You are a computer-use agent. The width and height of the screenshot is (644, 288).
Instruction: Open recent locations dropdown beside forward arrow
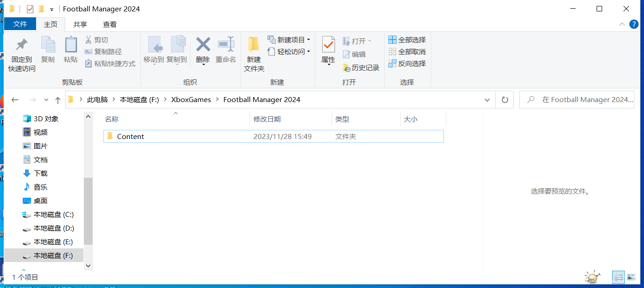point(46,100)
